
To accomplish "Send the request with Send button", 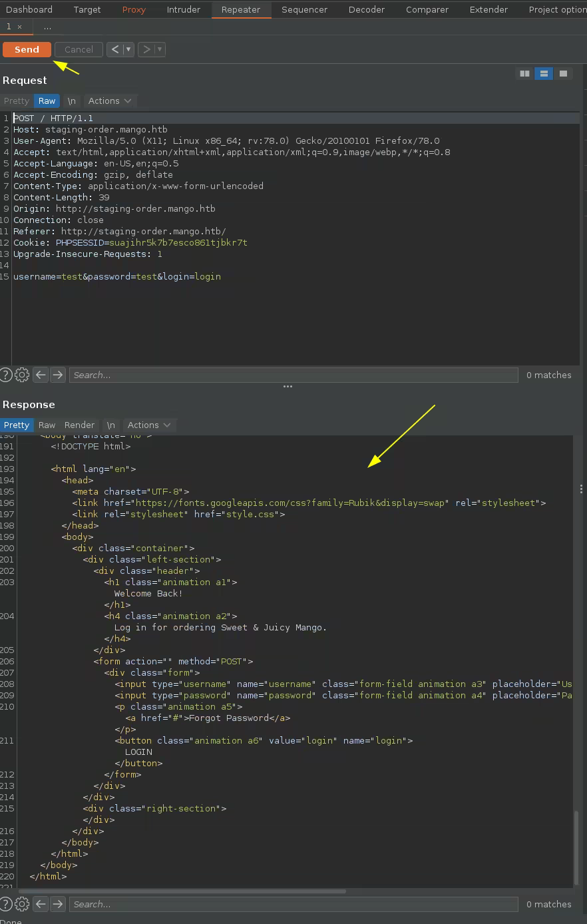I will 27,49.
